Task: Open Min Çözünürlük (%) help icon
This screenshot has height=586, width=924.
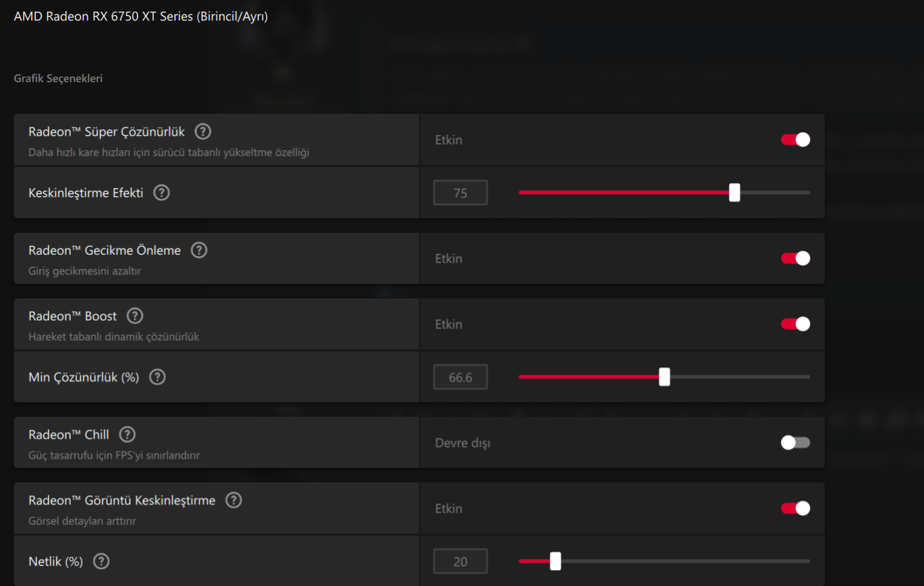Action: click(158, 377)
